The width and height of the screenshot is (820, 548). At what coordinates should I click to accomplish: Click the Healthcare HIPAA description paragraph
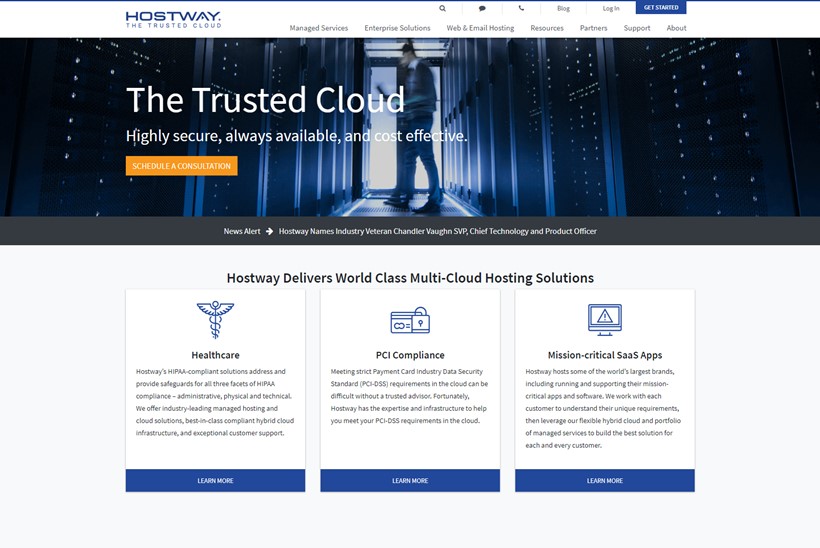[215, 402]
